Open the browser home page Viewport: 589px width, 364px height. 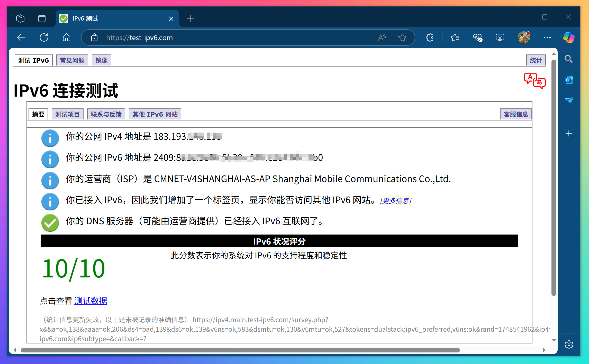(x=66, y=38)
